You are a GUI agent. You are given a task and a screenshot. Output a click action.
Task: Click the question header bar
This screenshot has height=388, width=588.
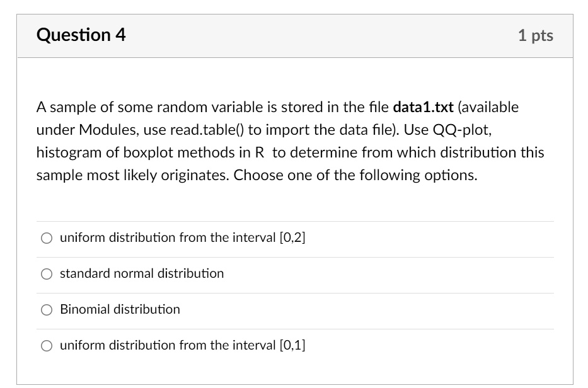click(294, 35)
